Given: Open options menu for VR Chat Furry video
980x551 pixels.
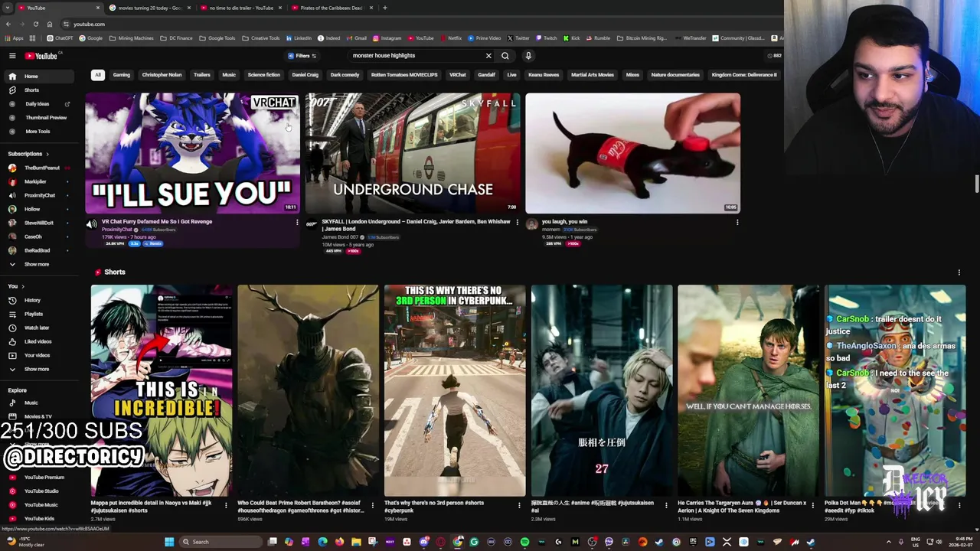Looking at the screenshot, I should coord(297,223).
